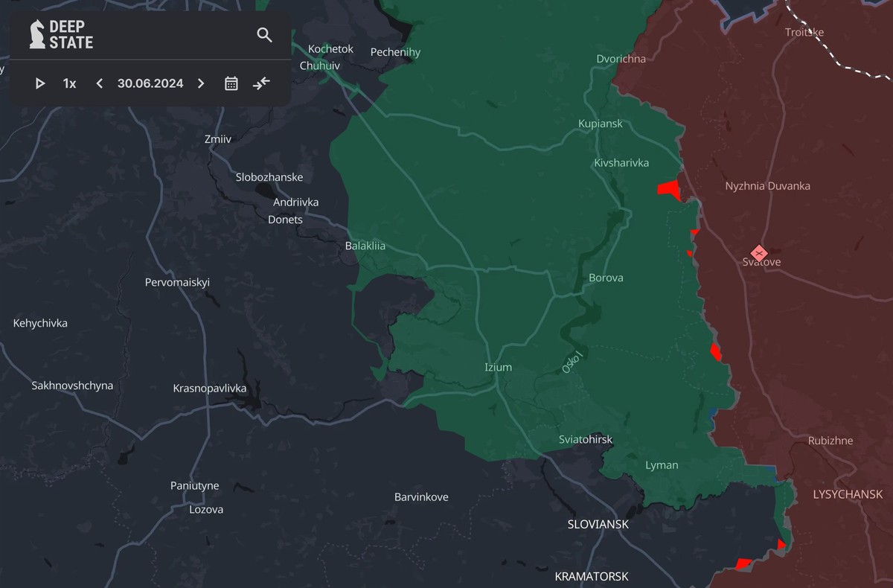Click the Zmiiv label

coord(218,138)
